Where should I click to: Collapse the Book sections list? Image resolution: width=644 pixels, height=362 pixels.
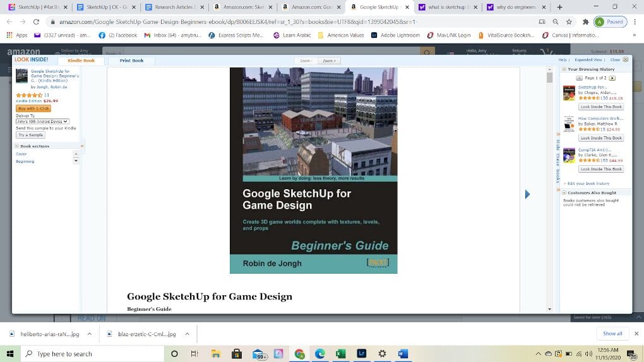pyautogui.click(x=17, y=146)
